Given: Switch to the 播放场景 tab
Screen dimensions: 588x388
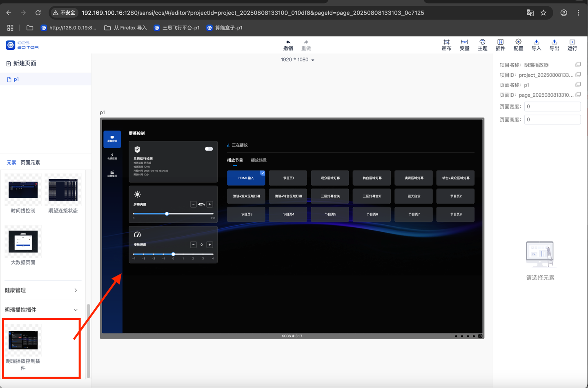Looking at the screenshot, I should [258, 160].
